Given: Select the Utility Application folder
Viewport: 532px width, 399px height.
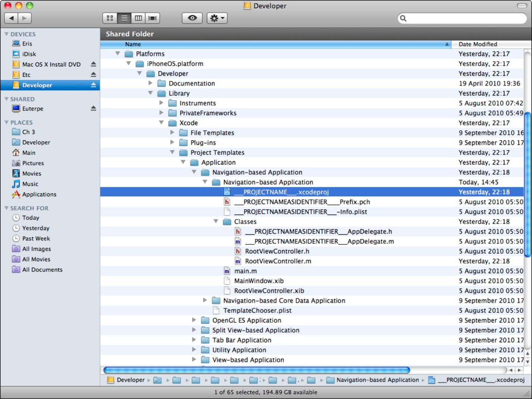Looking at the screenshot, I should pyautogui.click(x=312, y=350).
